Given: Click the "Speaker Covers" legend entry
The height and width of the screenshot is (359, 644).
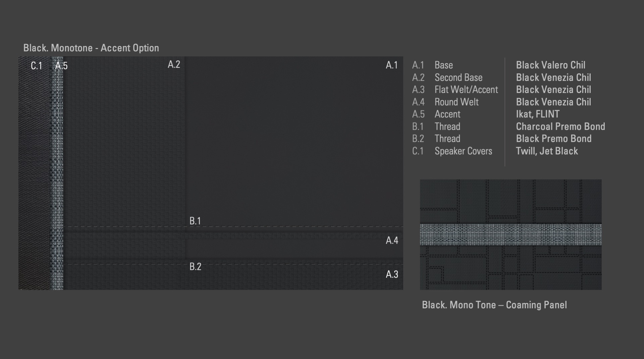Looking at the screenshot, I should [463, 151].
